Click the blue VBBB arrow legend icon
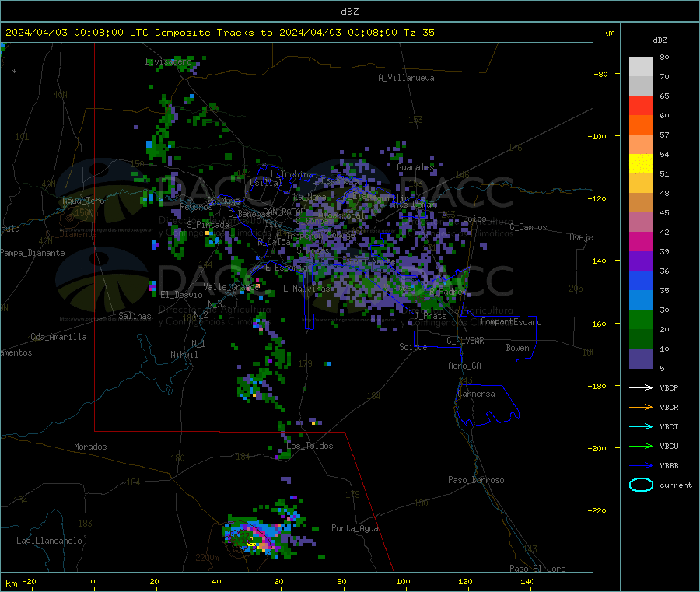Image resolution: width=700 pixels, height=592 pixels. pyautogui.click(x=641, y=465)
